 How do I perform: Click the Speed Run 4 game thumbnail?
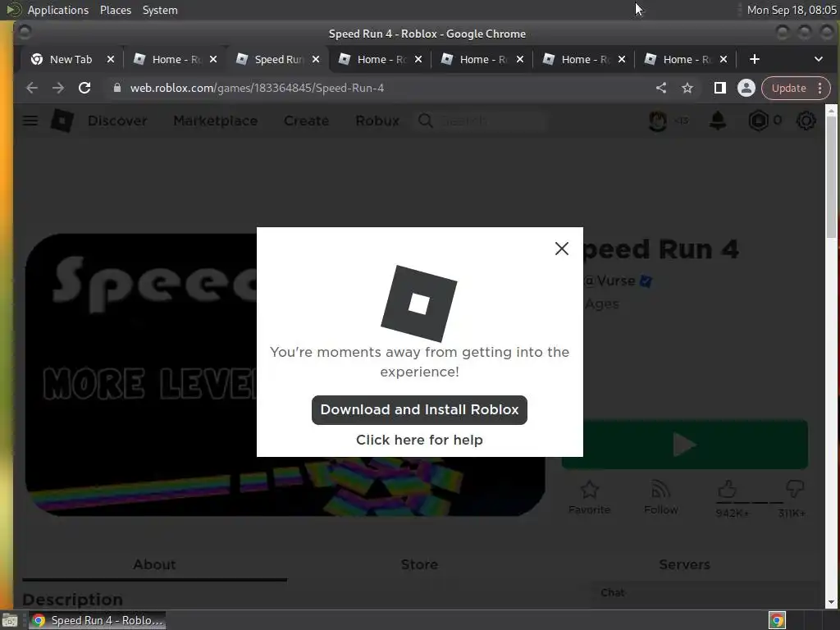coord(285,375)
